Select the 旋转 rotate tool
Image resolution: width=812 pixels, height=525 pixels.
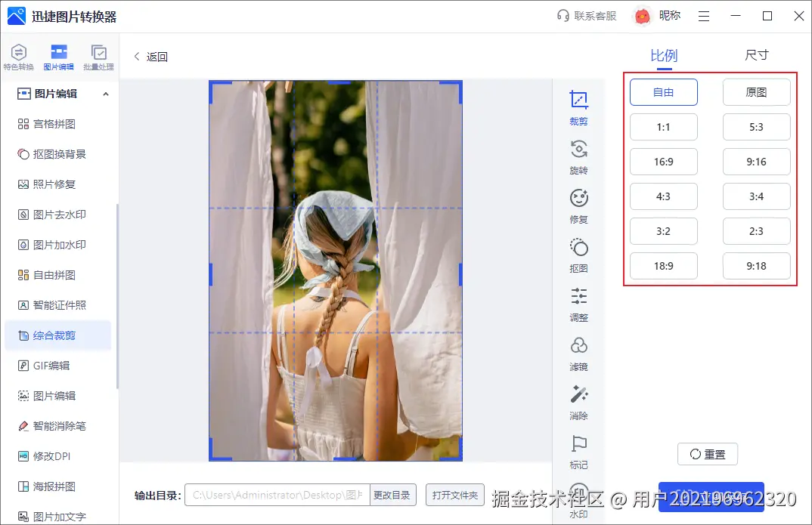coord(578,157)
